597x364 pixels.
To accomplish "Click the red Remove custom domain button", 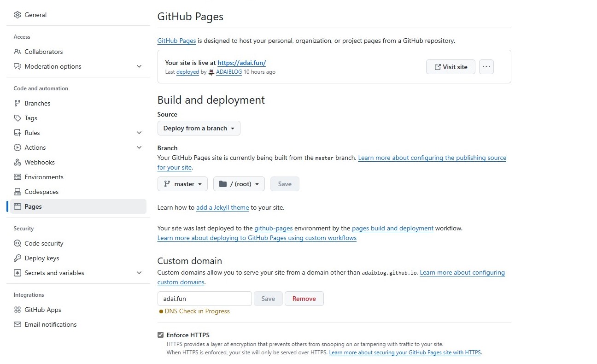I will [x=304, y=299].
